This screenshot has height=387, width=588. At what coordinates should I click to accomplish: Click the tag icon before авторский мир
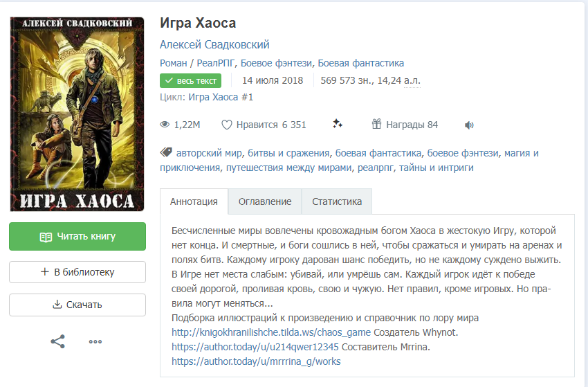coord(166,152)
